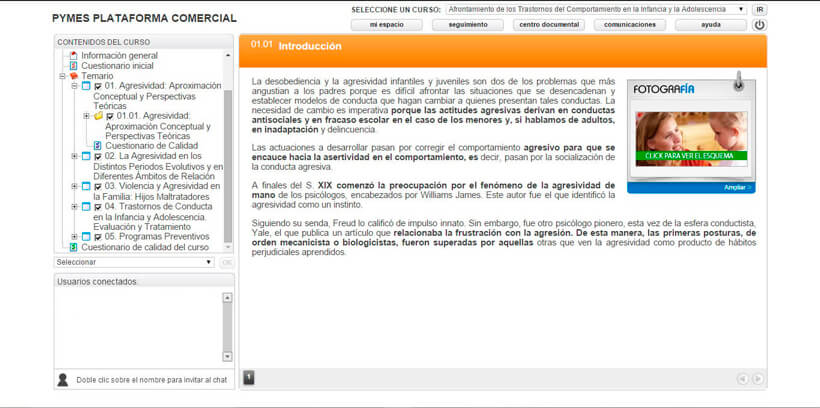The height and width of the screenshot is (408, 820).
Task: Open 01.01. Agresividad: Aproximación Conceptual subsection label
Action: point(158,126)
